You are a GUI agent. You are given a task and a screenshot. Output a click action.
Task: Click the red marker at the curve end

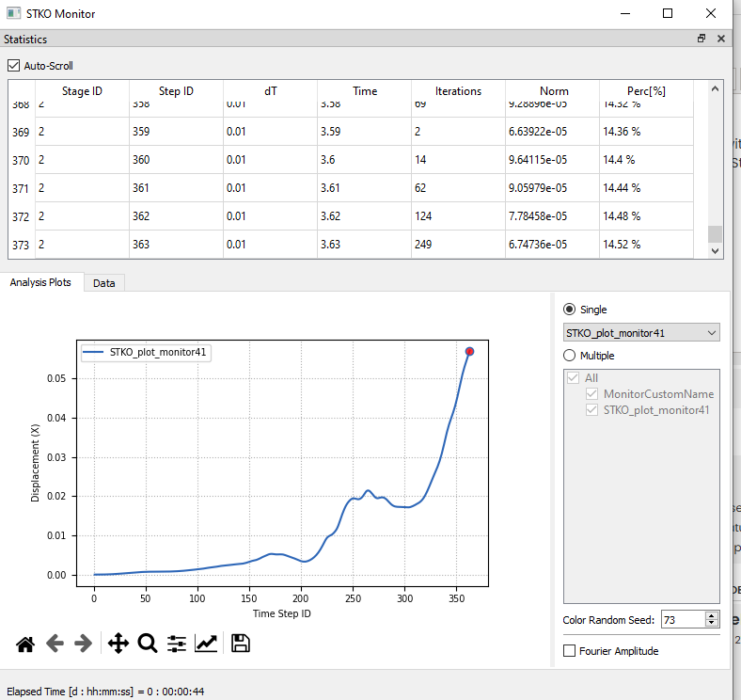pyautogui.click(x=469, y=352)
